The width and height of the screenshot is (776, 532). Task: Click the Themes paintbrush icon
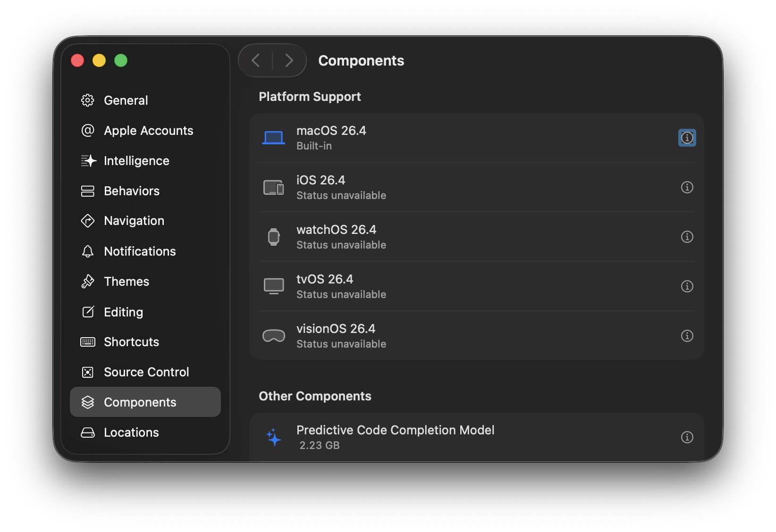[x=88, y=282]
